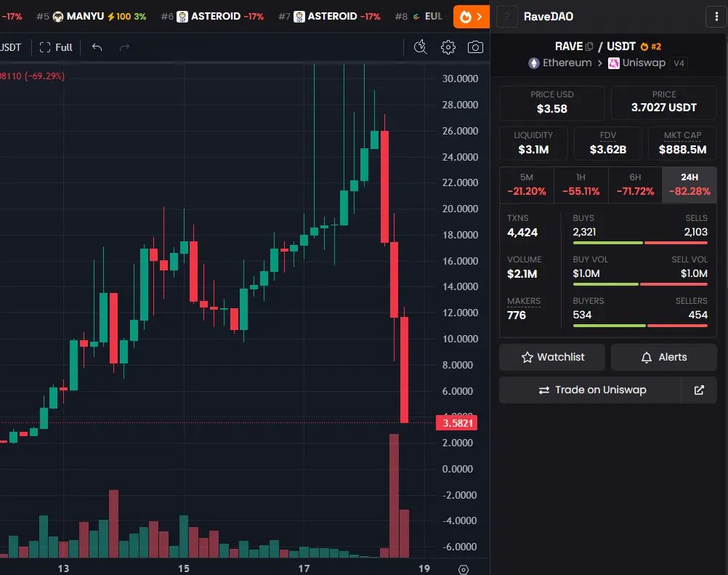The width and height of the screenshot is (728, 575).
Task: Click the MKT CAP $888.5M box
Action: [x=682, y=143]
